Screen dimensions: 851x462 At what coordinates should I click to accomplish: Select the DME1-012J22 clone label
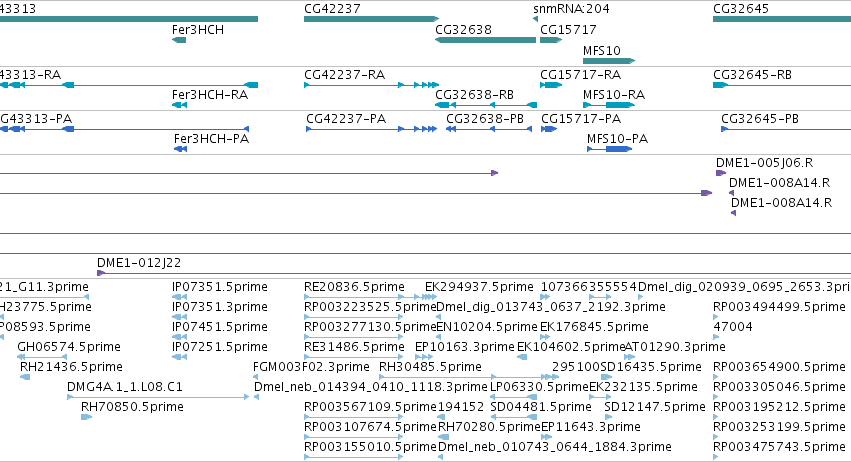(139, 263)
